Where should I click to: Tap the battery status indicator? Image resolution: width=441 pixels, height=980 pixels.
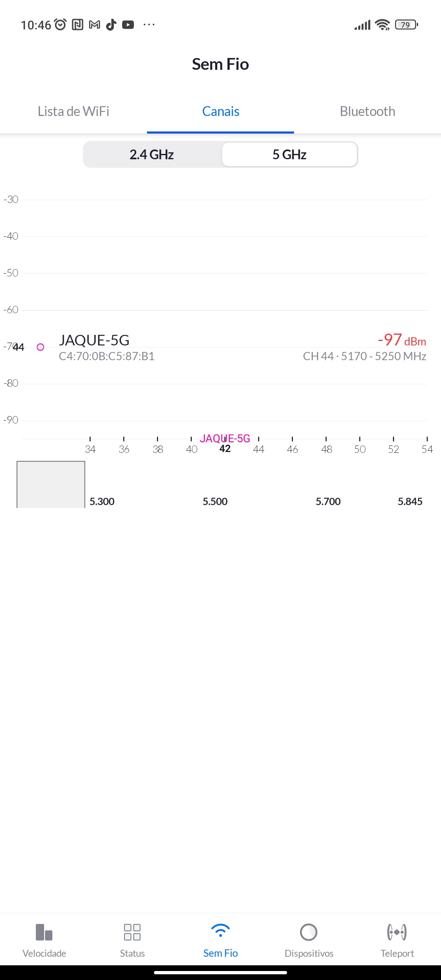[x=406, y=25]
